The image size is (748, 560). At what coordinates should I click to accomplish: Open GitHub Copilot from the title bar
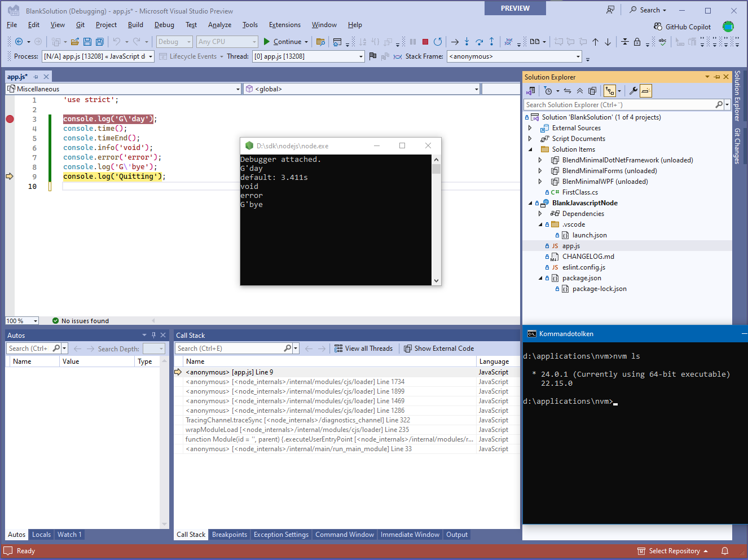(x=682, y=26)
